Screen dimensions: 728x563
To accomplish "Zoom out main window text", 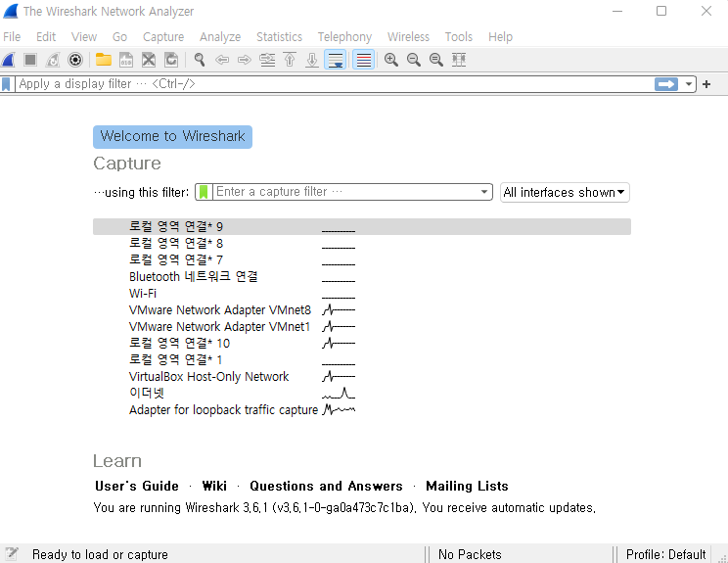I will point(414,60).
